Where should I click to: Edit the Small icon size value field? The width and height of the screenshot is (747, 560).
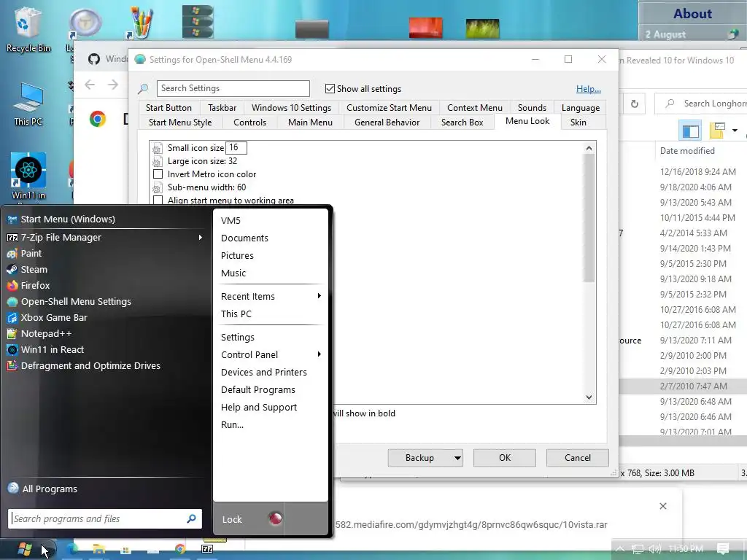(236, 147)
